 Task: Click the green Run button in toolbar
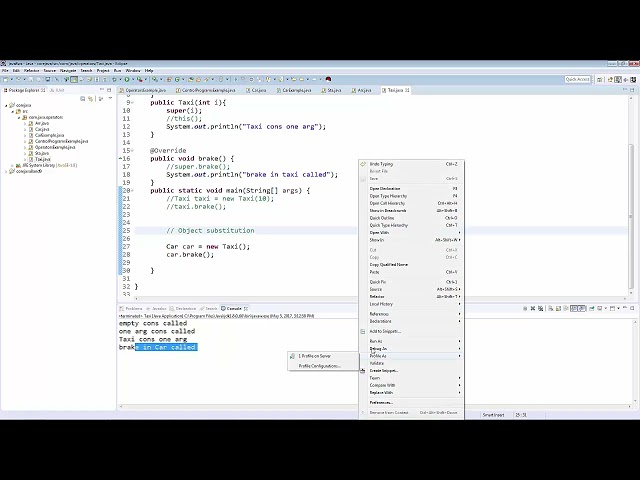(127, 79)
